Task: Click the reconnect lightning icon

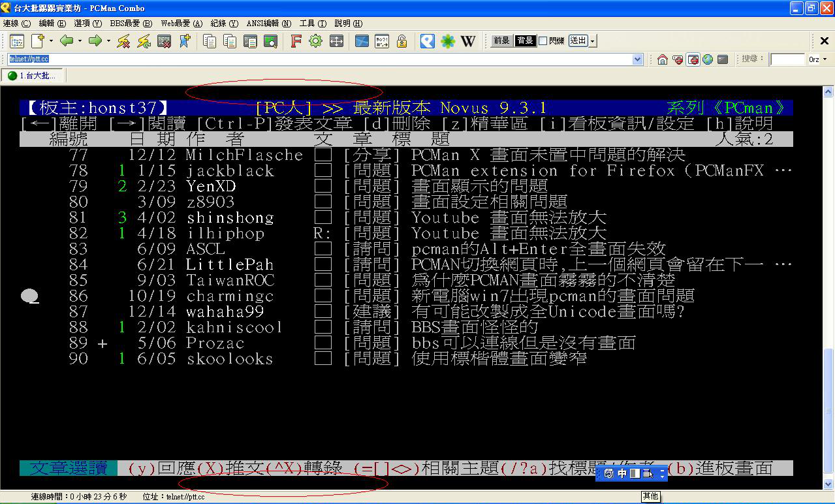Action: pos(144,41)
